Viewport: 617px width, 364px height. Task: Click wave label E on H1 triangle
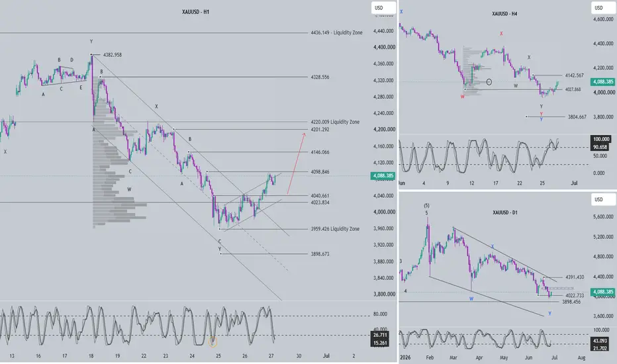tap(81, 88)
